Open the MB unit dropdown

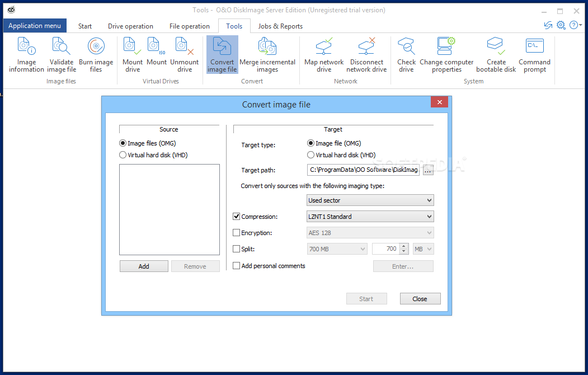[x=424, y=249]
